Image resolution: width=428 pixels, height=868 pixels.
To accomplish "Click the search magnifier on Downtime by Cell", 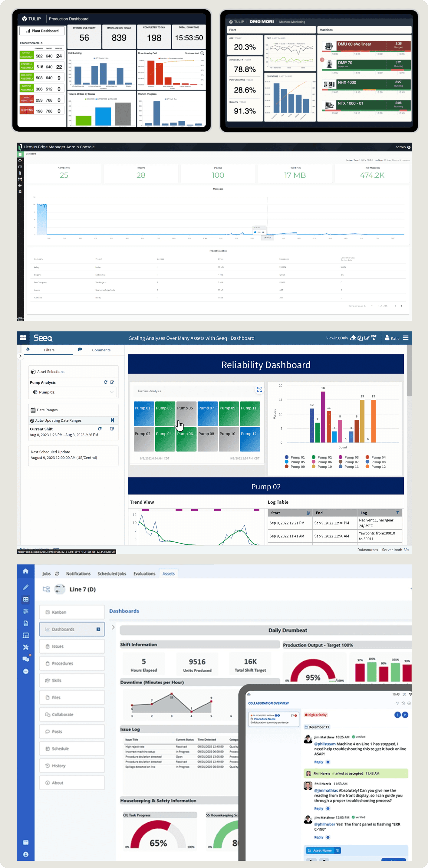I will click(x=202, y=53).
